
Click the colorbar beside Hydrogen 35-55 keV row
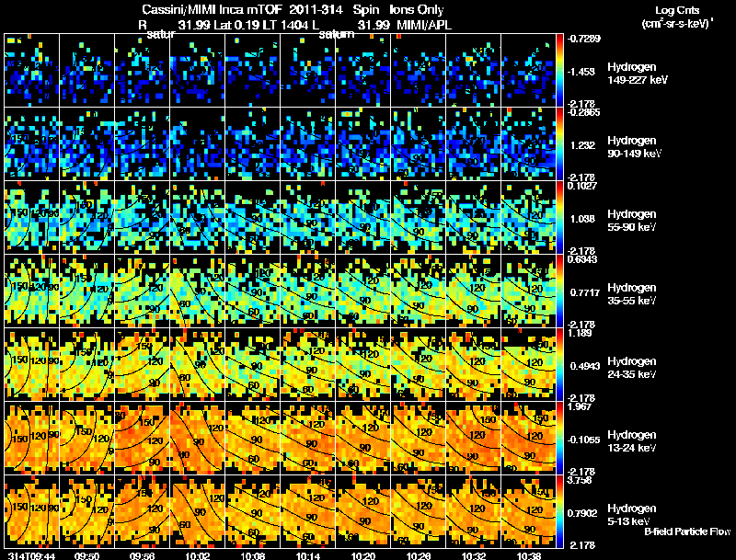(x=559, y=291)
